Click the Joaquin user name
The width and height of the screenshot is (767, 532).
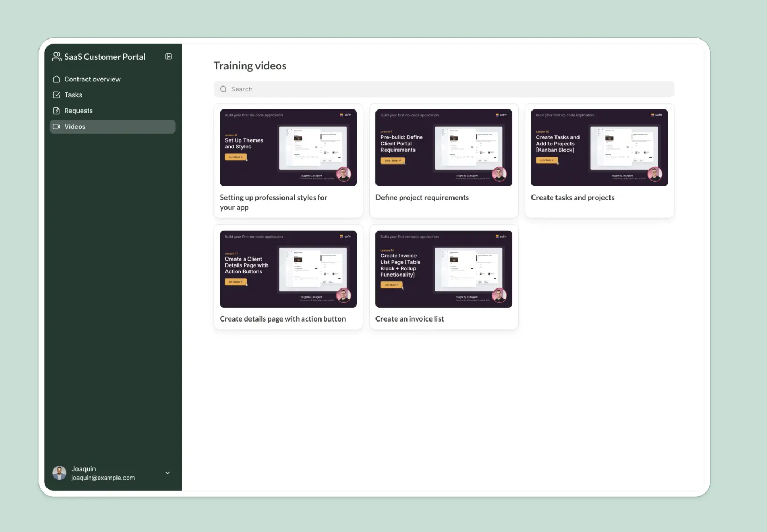pos(84,469)
